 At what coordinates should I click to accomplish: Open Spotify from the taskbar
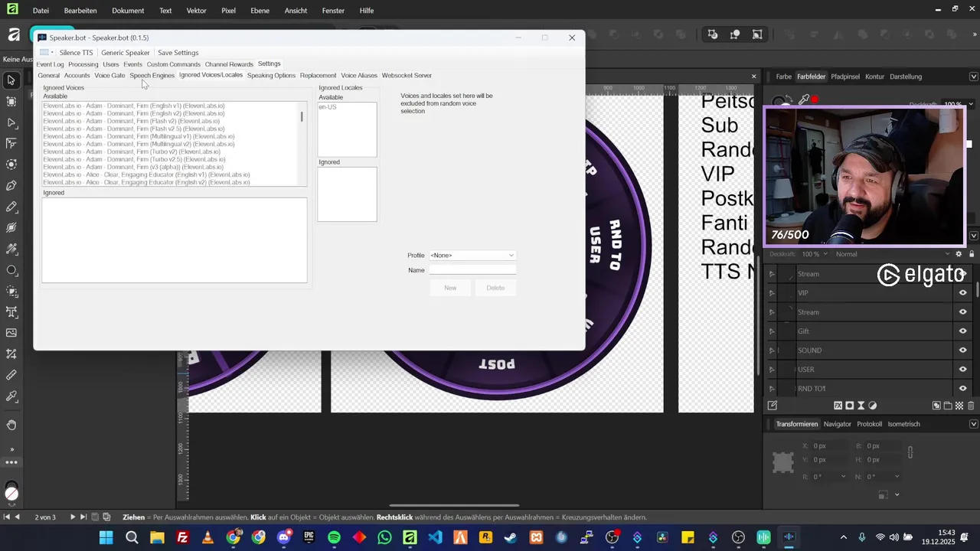point(334,537)
